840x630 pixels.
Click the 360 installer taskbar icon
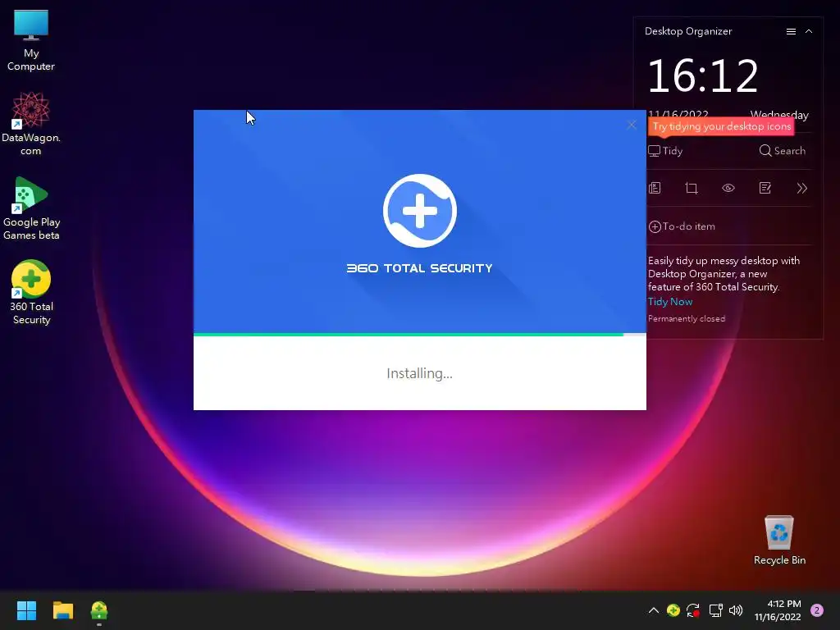(99, 610)
